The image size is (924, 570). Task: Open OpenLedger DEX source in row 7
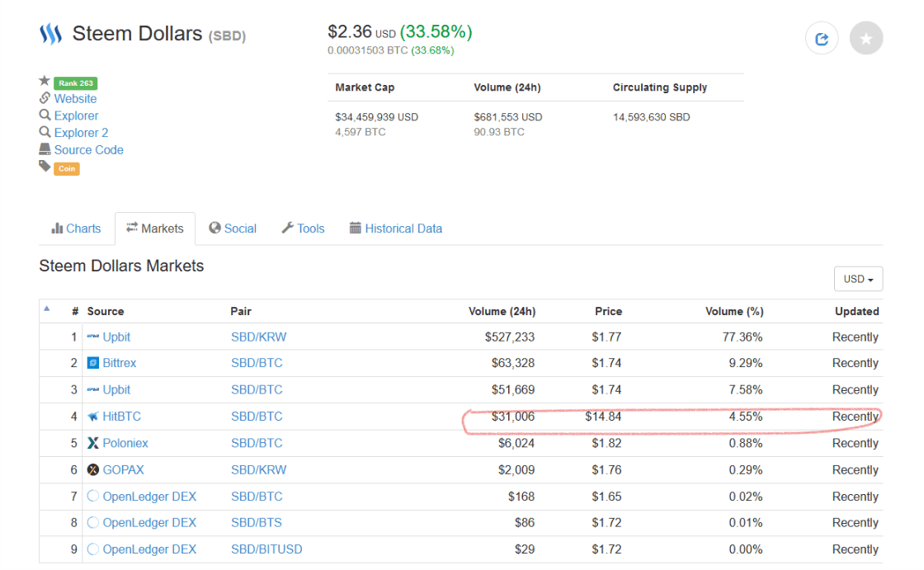point(149,497)
